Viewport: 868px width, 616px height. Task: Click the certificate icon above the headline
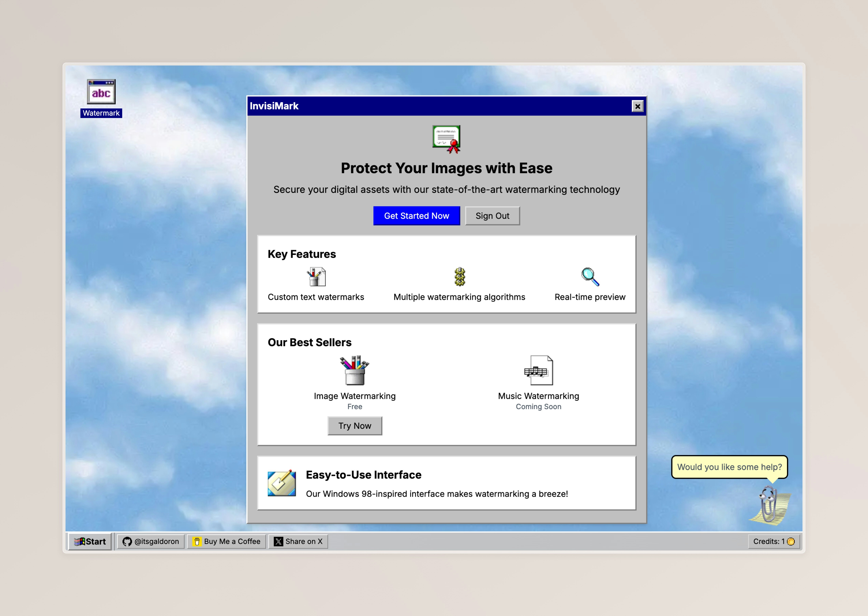[x=446, y=139]
